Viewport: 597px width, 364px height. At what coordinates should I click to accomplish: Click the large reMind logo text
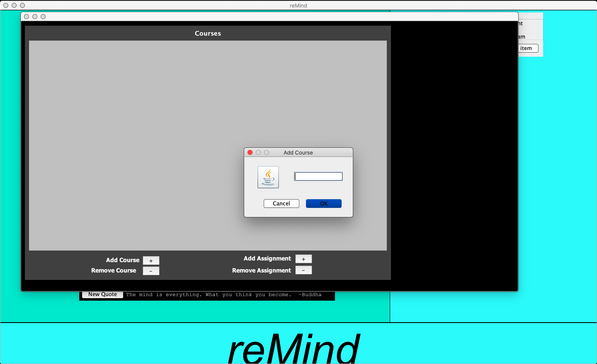294,348
